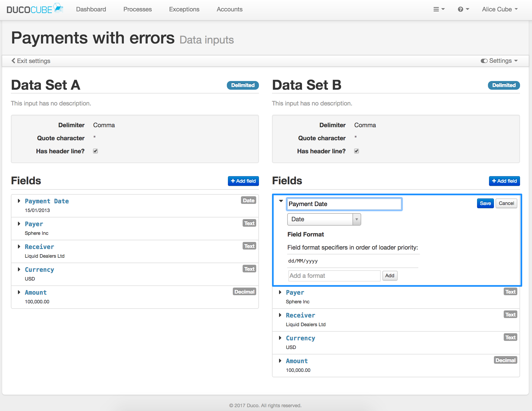Click the Exit settings back chevron

13,61
